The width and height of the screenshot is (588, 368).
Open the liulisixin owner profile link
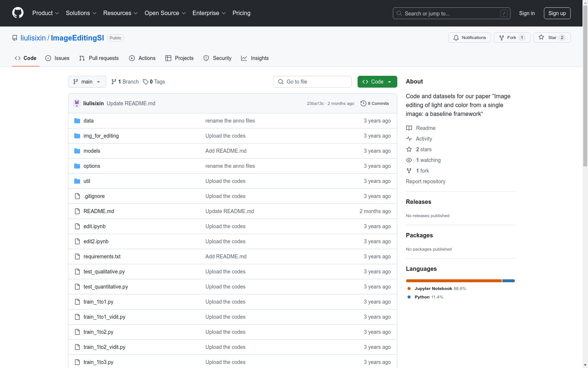click(x=33, y=38)
